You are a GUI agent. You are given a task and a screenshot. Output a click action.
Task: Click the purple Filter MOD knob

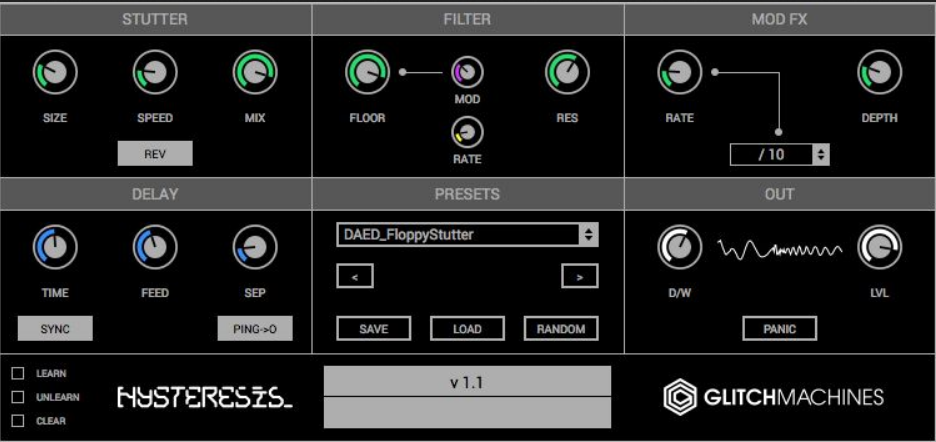click(x=467, y=72)
